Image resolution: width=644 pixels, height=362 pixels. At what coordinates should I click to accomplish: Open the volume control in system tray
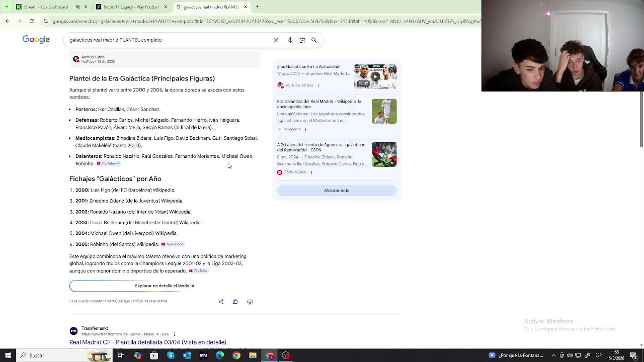pyautogui.click(x=570, y=355)
